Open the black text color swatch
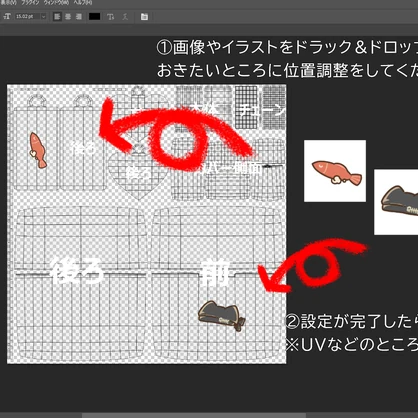The height and width of the screenshot is (418, 418). 94,16
